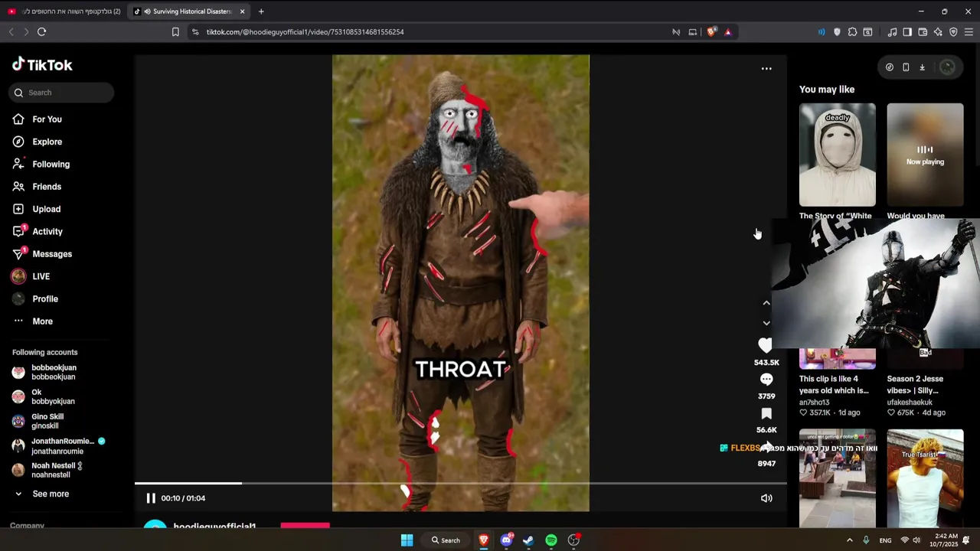The width and height of the screenshot is (980, 551).
Task: Open the get TikTok app phone icon
Action: pos(906,67)
